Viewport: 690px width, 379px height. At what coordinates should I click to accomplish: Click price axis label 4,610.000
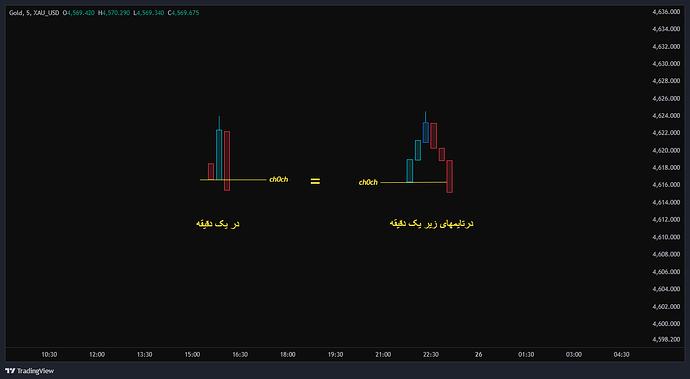[666, 237]
